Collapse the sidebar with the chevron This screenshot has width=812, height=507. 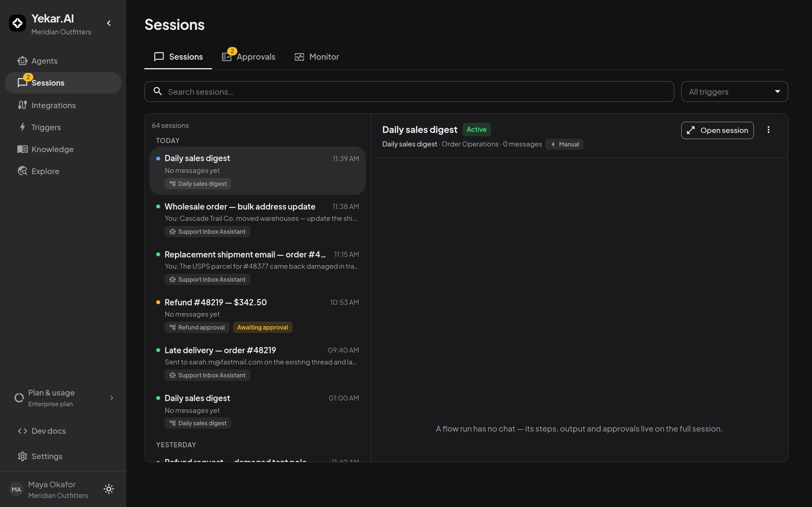point(109,23)
